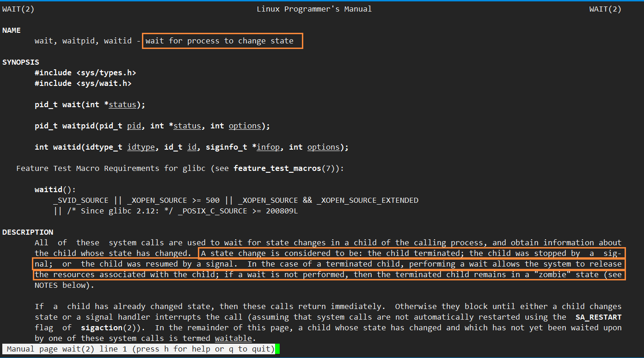Click the SYNOPSIS section heading
Viewport: 644px width, 358px height.
pos(21,62)
